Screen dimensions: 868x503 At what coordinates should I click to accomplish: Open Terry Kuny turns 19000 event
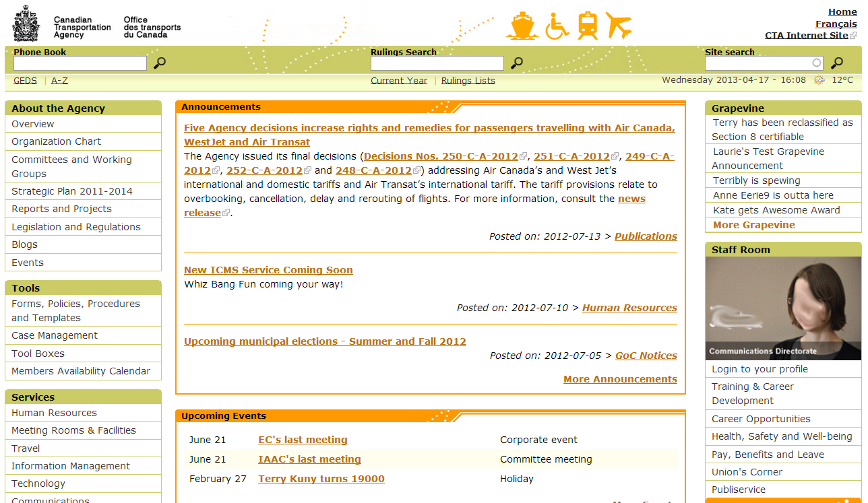coord(321,479)
